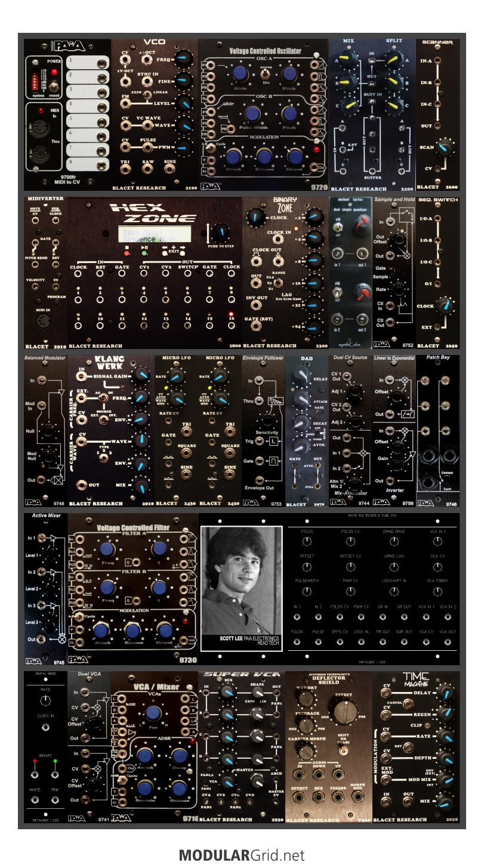Adjust the Pan knob on VCA / Mixer

click(155, 712)
